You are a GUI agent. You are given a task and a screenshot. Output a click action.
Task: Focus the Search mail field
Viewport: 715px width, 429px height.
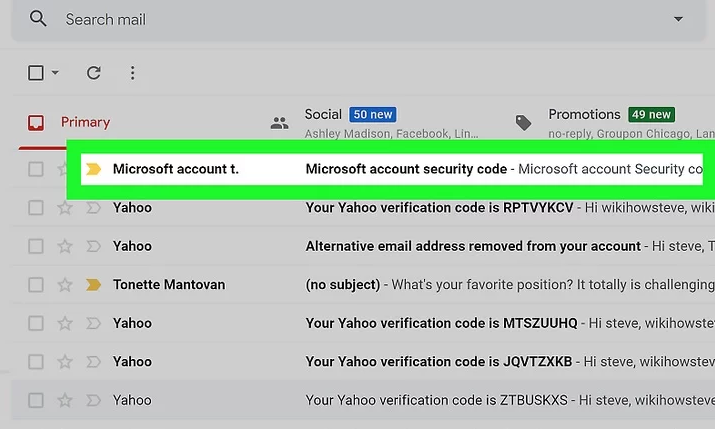[x=358, y=19]
